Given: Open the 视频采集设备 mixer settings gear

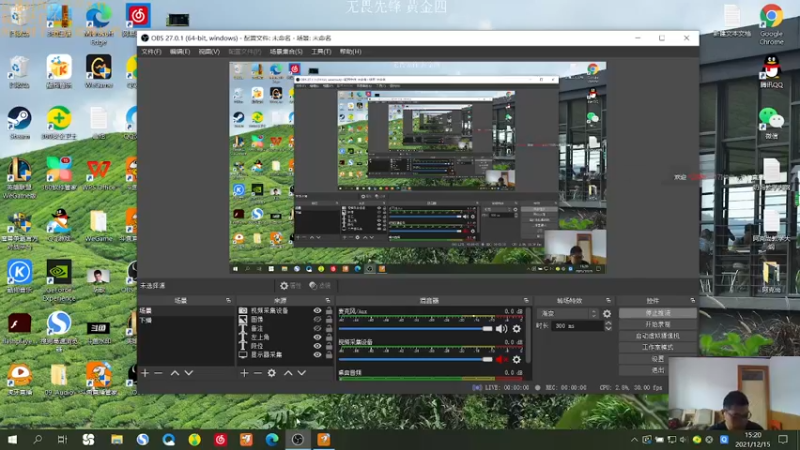Looking at the screenshot, I should point(517,360).
